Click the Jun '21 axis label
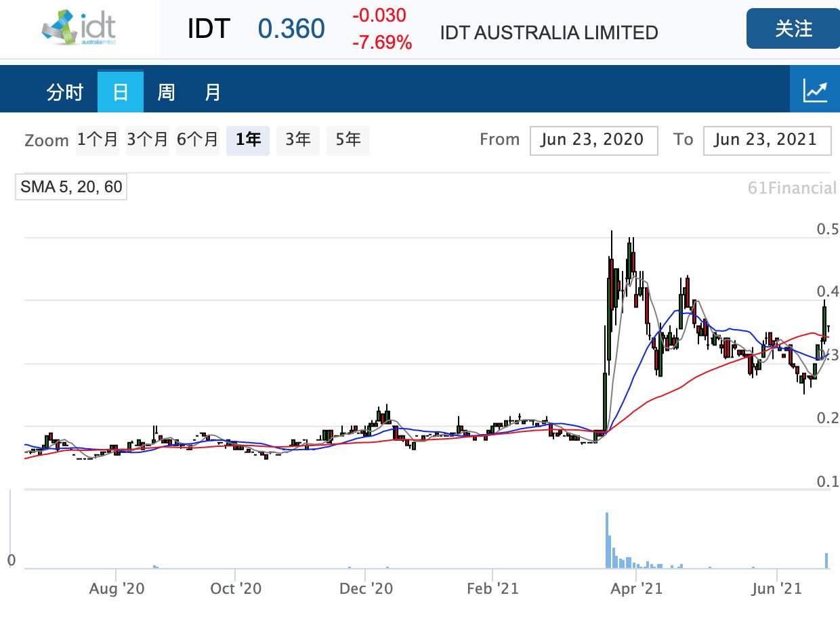 click(776, 588)
